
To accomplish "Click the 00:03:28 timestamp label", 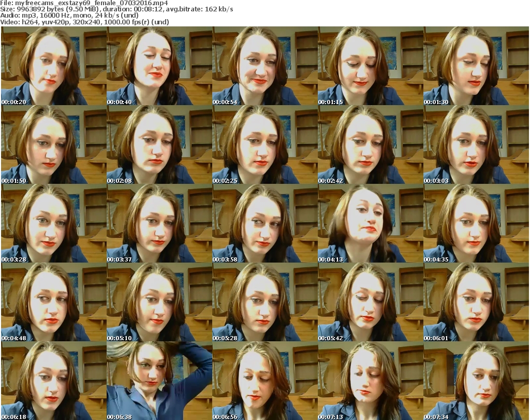I will (14, 259).
